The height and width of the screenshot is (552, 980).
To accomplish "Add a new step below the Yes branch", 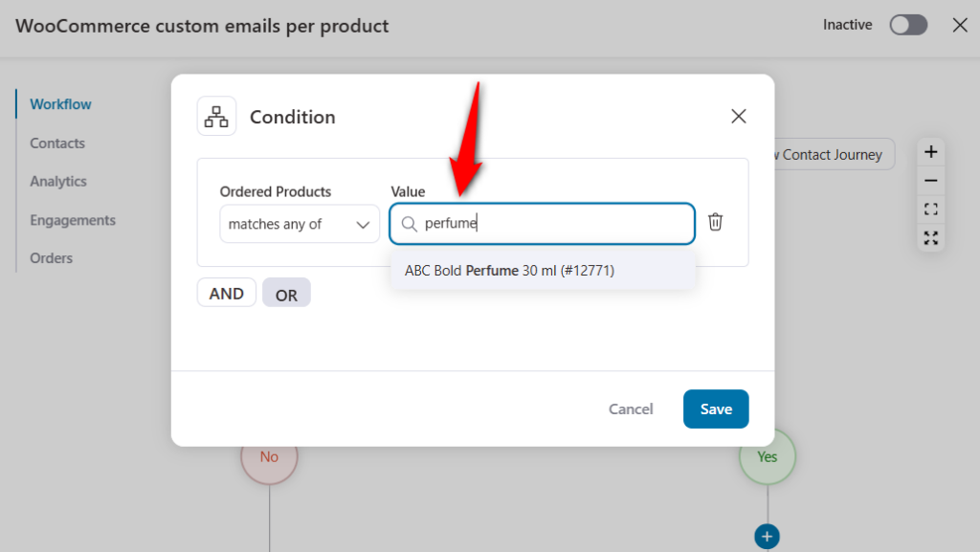I will [x=767, y=537].
